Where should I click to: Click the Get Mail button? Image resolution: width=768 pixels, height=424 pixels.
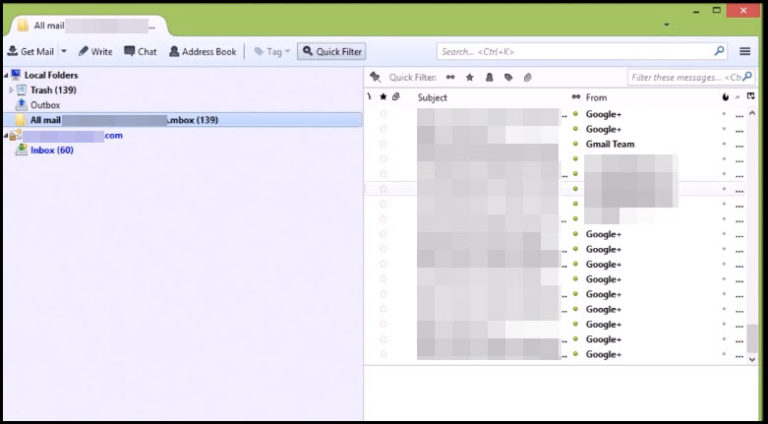pos(30,51)
